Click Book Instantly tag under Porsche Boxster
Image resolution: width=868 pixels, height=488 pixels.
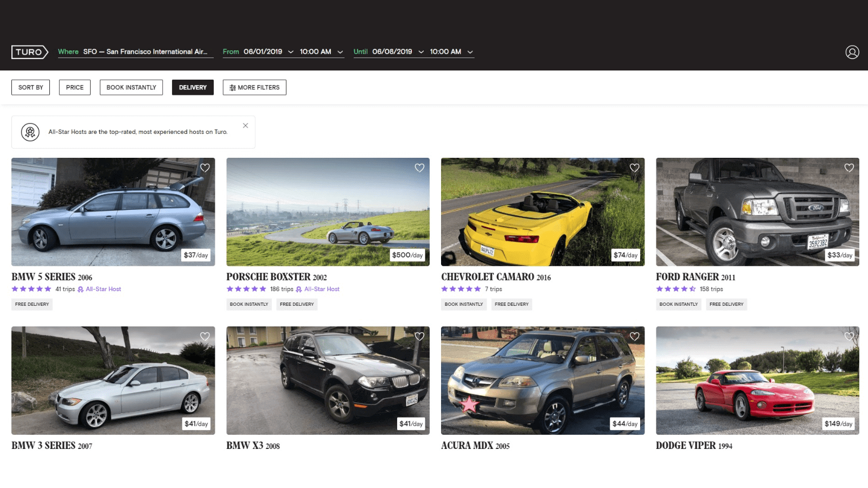click(249, 304)
